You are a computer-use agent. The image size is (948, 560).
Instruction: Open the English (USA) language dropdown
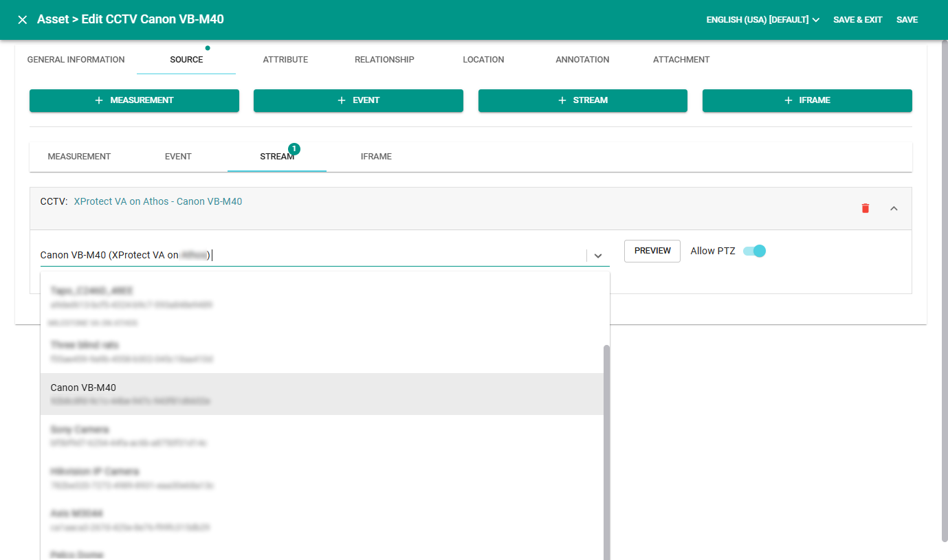coord(762,20)
